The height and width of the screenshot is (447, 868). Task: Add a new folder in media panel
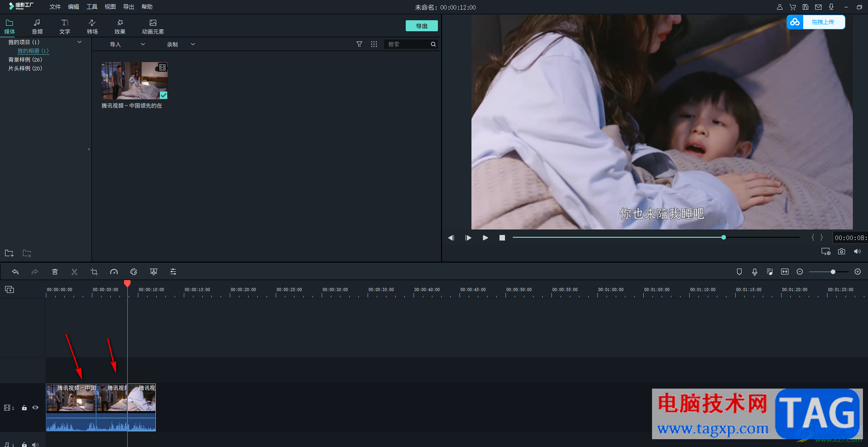9,253
